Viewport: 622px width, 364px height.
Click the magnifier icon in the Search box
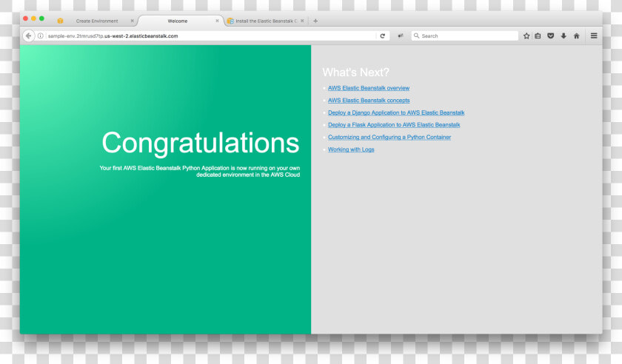(416, 36)
